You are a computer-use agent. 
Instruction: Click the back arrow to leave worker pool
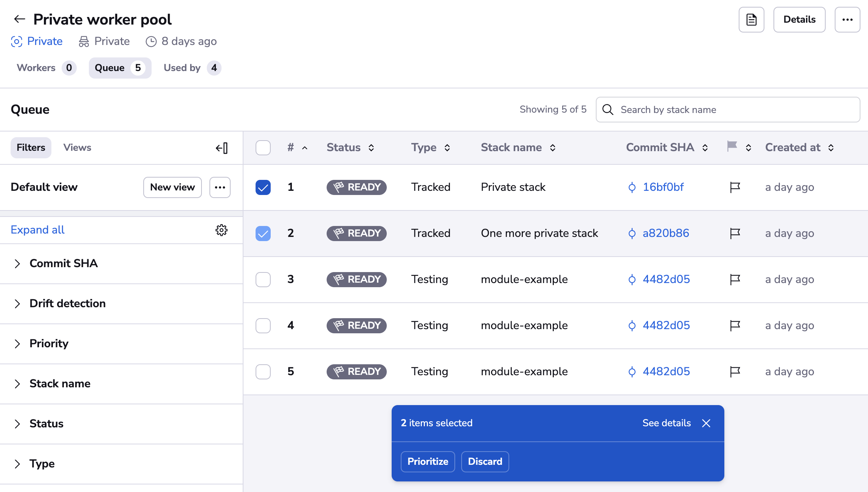pyautogui.click(x=19, y=19)
